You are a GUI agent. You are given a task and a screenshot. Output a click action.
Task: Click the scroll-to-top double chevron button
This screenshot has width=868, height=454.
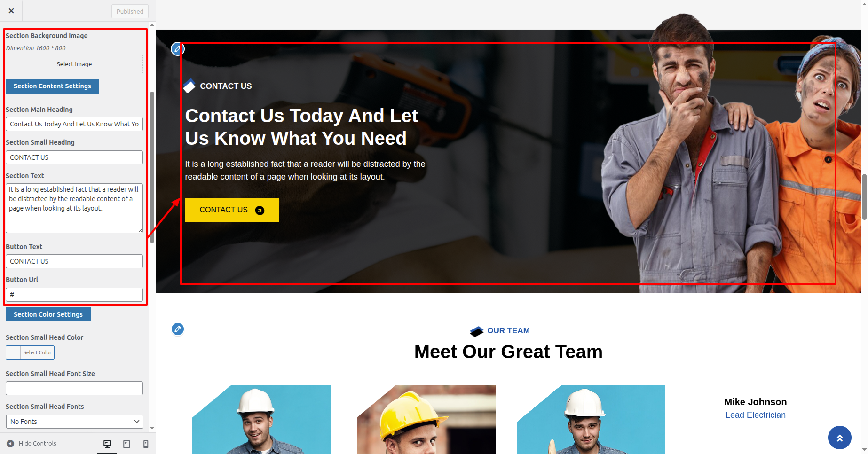click(x=839, y=438)
